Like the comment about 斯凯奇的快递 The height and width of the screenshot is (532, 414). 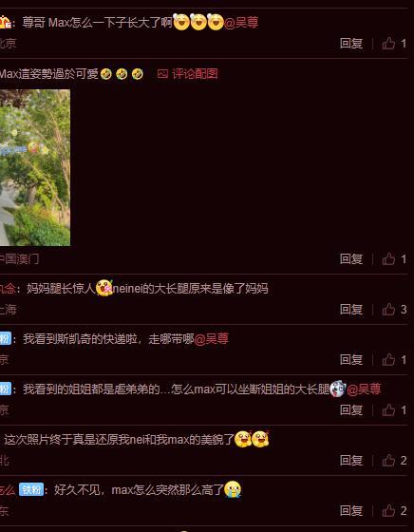(388, 360)
